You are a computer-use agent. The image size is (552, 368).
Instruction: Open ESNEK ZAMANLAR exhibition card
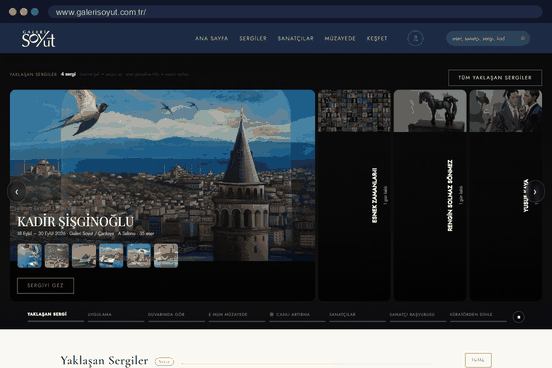354,195
